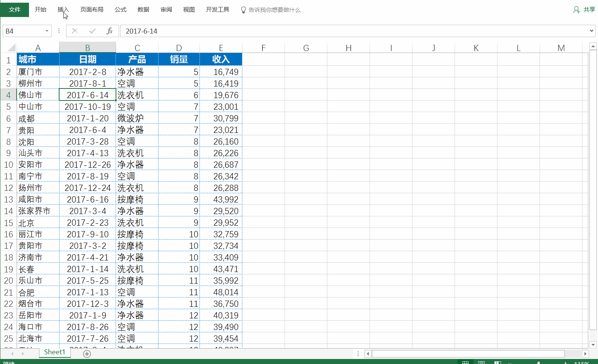
Task: Switch to the 视图 View tab
Action: pyautogui.click(x=189, y=10)
